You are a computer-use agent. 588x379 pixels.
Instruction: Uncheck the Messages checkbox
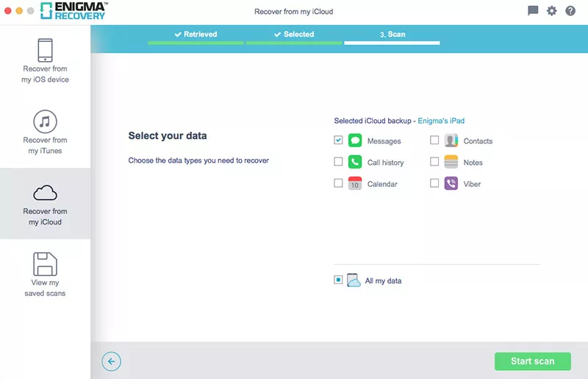pyautogui.click(x=338, y=141)
